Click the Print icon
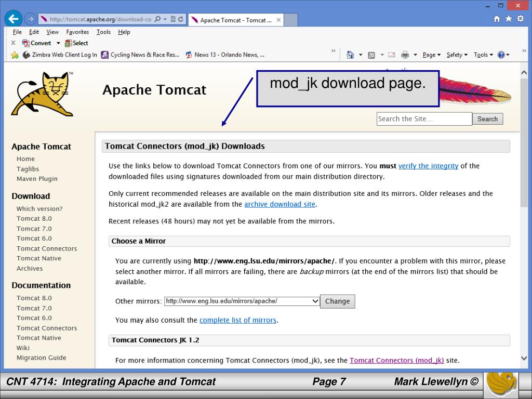Screen dimensions: 532x399 pyautogui.click(x=405, y=55)
